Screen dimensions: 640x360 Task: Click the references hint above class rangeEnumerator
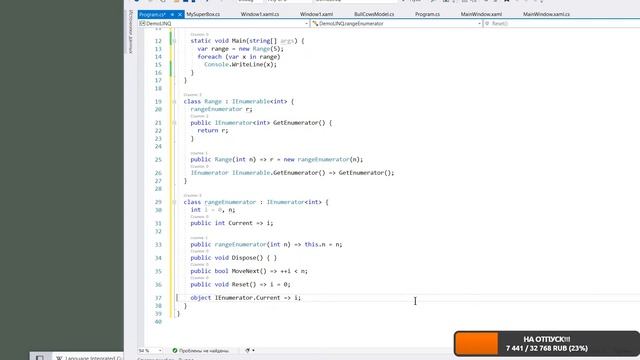tap(192, 196)
